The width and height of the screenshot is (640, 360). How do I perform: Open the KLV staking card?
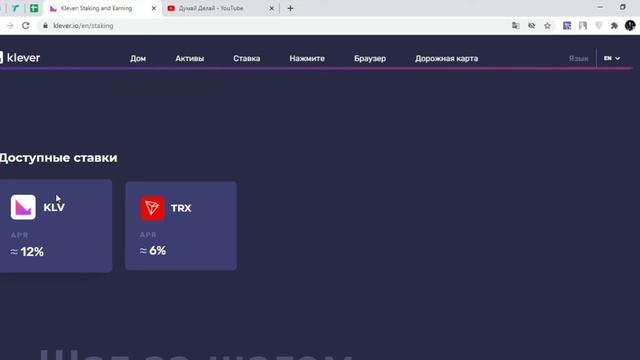click(56, 226)
